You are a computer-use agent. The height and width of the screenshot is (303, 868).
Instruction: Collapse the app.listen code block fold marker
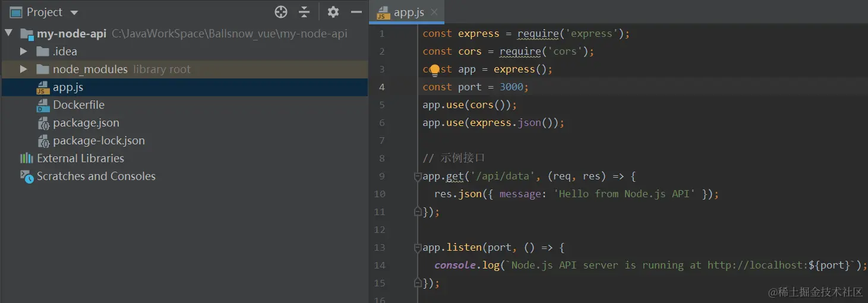pyautogui.click(x=418, y=248)
